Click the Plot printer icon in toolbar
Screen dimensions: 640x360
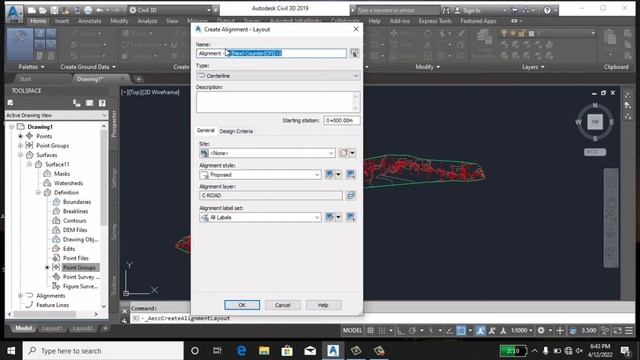pyautogui.click(x=88, y=10)
